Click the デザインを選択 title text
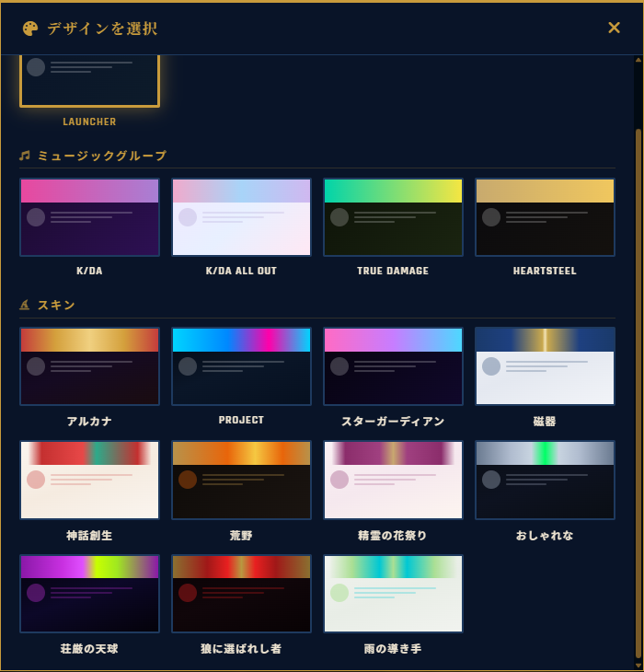 [102, 29]
